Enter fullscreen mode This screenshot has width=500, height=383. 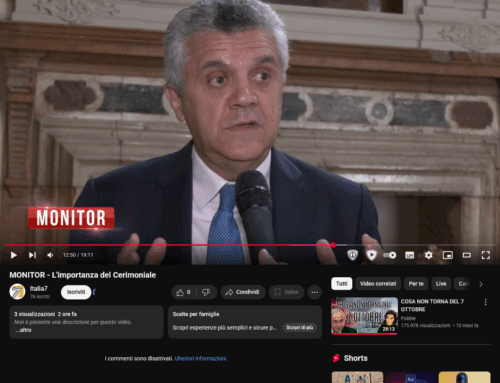(x=486, y=255)
